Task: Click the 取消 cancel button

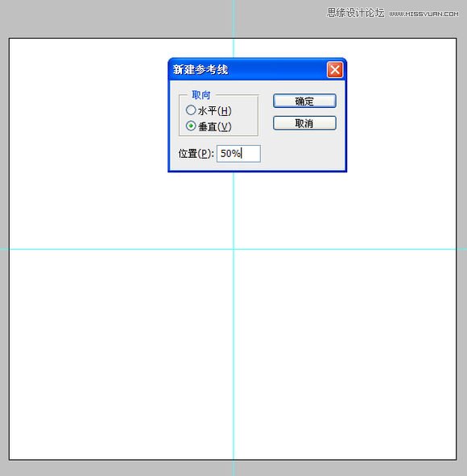Action: tap(304, 123)
